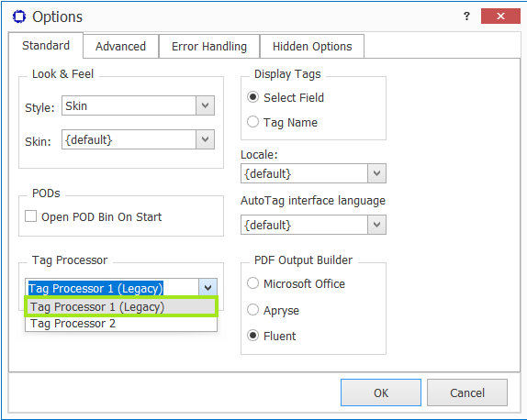This screenshot has width=527, height=420.
Task: Select Microsoft Office as PDF builder
Action: [x=252, y=283]
